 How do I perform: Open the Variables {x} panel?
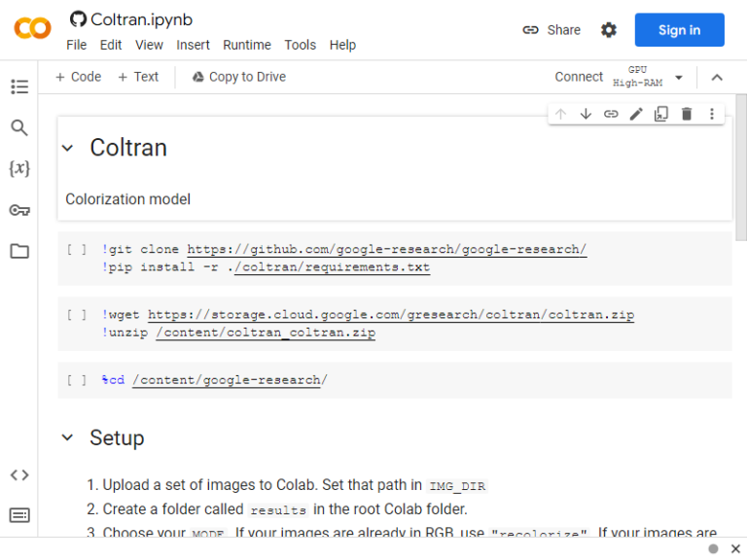click(x=19, y=168)
